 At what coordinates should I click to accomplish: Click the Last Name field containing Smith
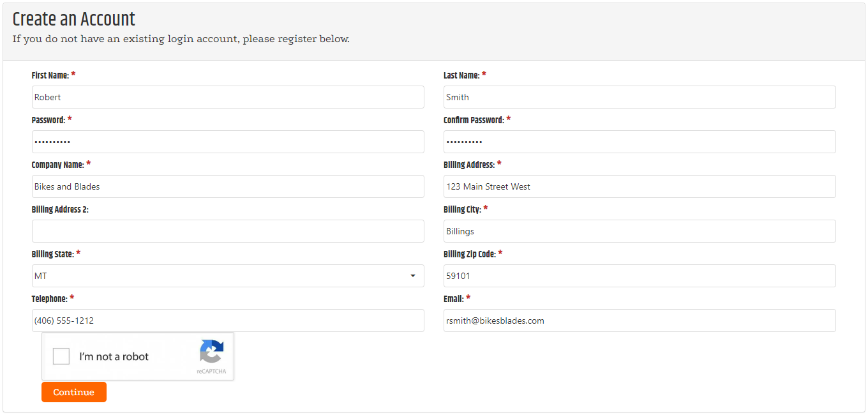click(640, 97)
